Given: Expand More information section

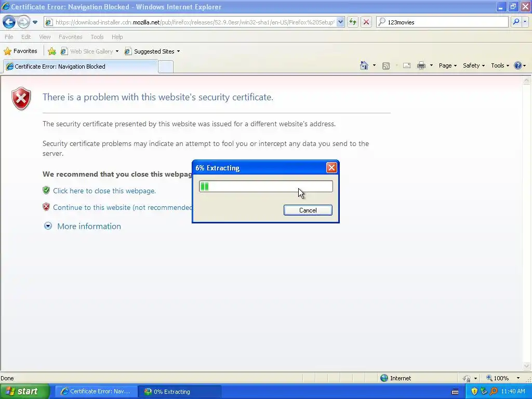Looking at the screenshot, I should (89, 227).
